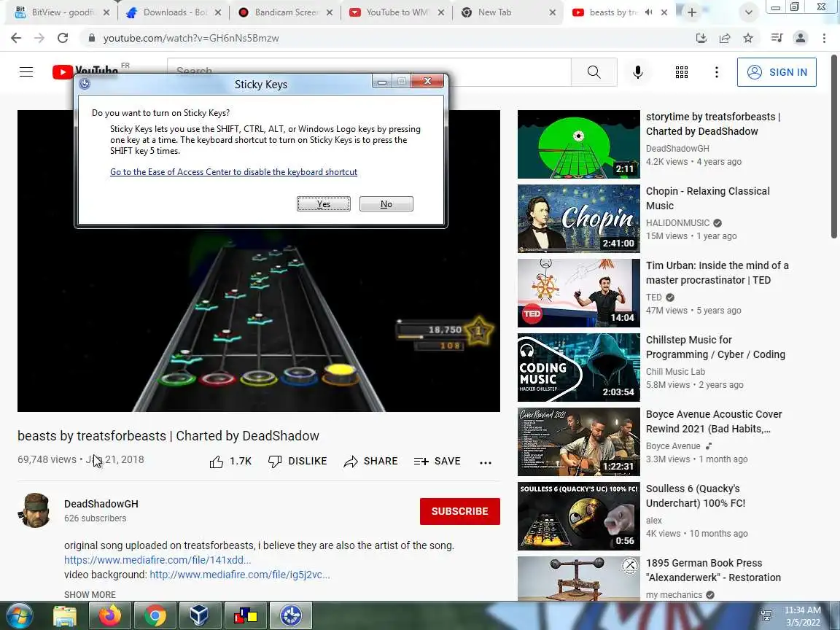The width and height of the screenshot is (840, 630).
Task: Click SAVE to add to playlist
Action: pos(437,462)
